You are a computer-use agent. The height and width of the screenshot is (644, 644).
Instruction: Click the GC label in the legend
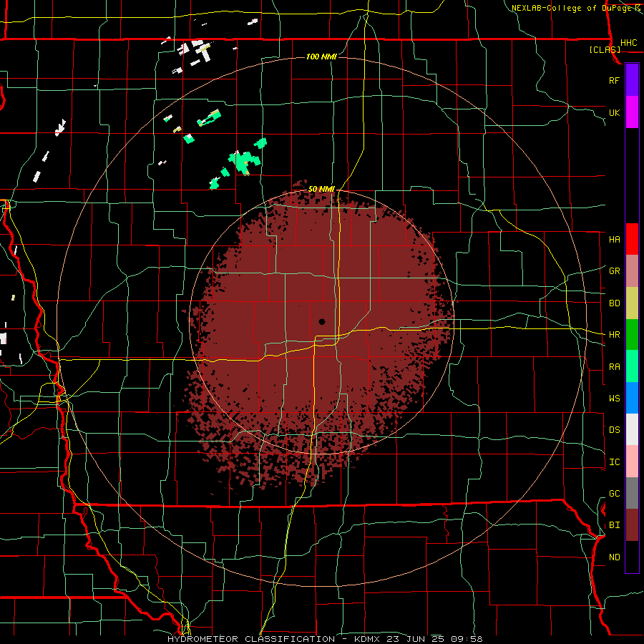point(614,494)
